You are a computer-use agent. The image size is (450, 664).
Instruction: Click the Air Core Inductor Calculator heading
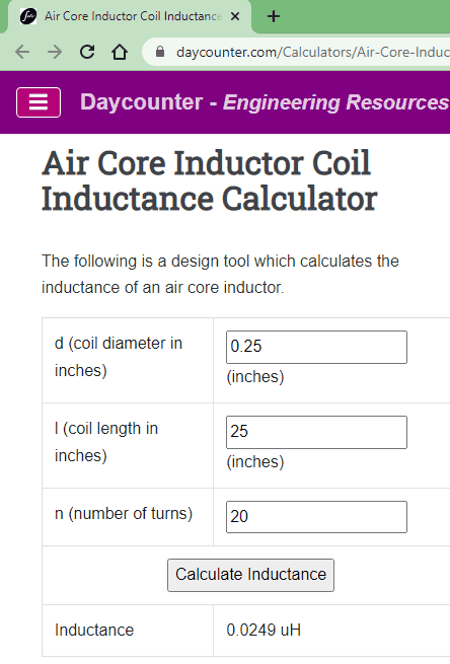(x=210, y=181)
